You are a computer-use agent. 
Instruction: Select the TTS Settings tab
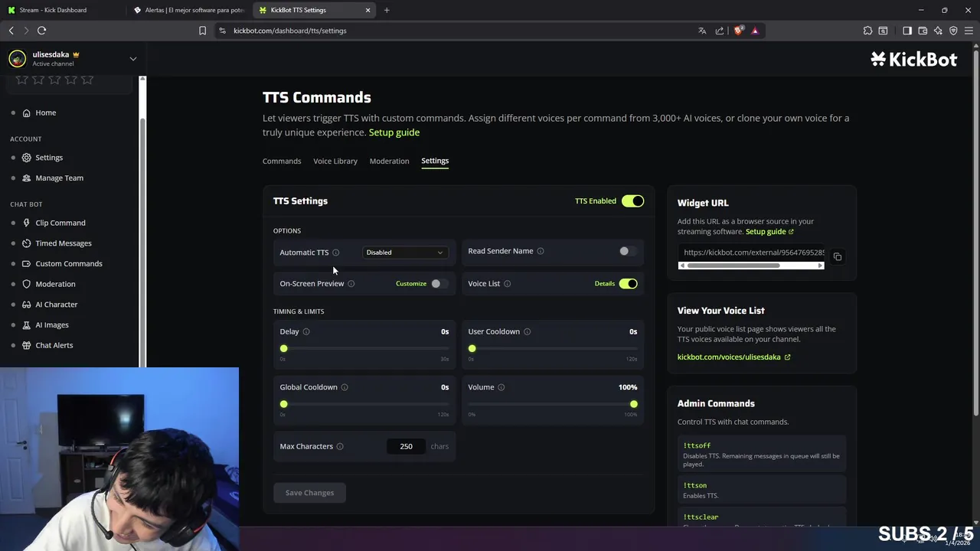(435, 161)
